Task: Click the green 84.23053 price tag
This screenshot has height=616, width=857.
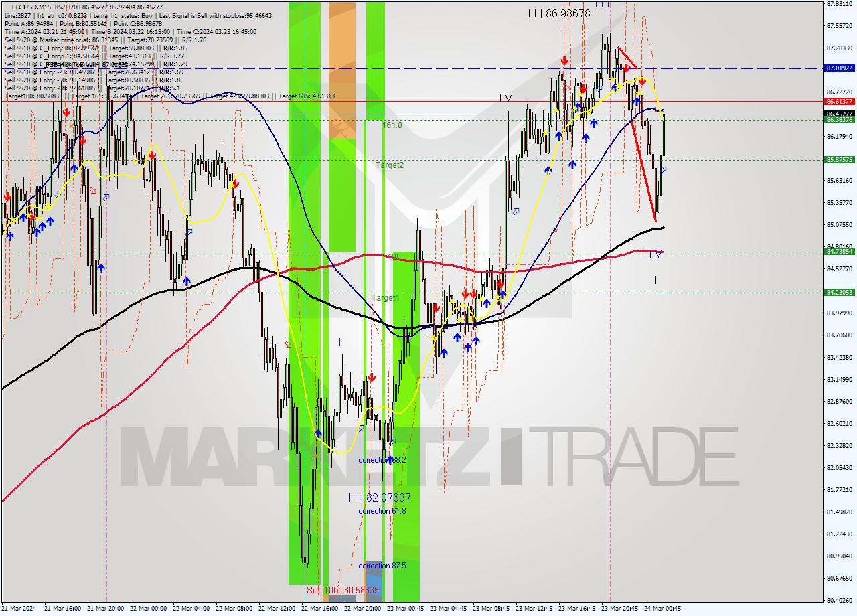Action: 840,293
